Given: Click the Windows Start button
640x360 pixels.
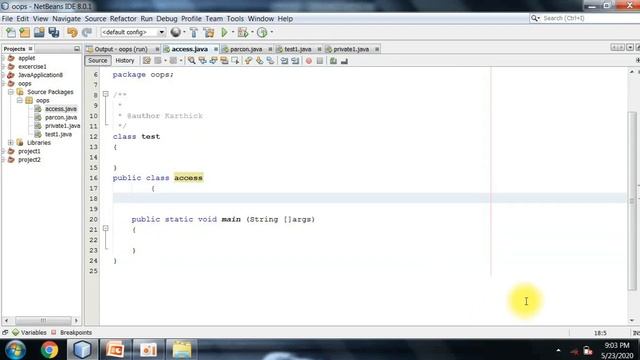Looking at the screenshot, I should click(15, 350).
